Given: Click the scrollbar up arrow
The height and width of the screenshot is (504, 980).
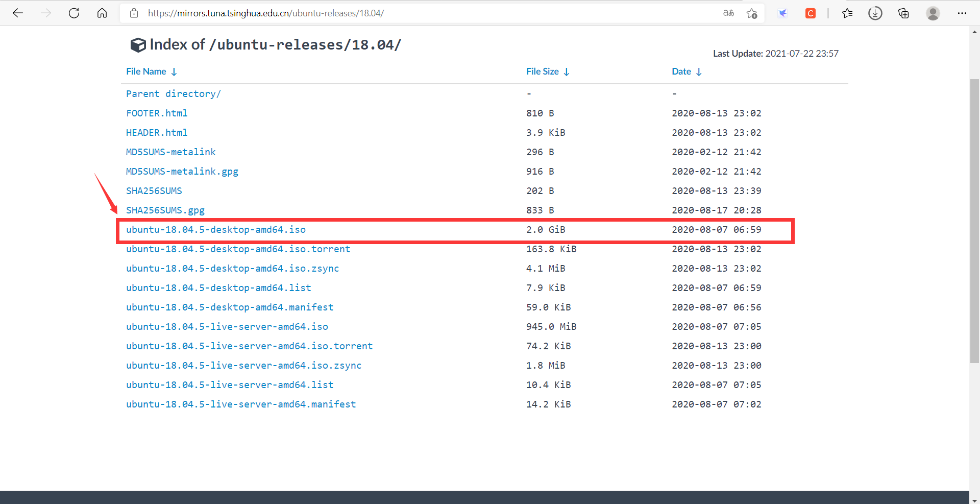Looking at the screenshot, I should 974,32.
